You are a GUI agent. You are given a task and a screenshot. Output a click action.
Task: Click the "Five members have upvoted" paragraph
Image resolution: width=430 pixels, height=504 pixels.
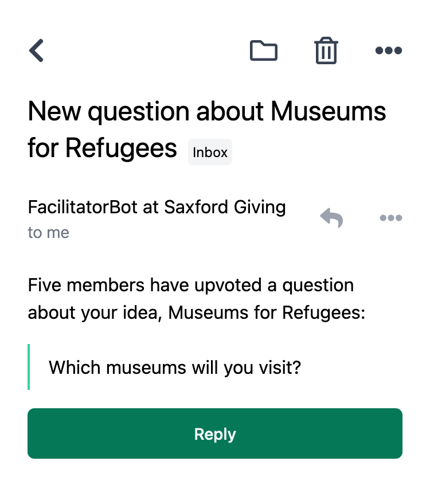(x=197, y=299)
